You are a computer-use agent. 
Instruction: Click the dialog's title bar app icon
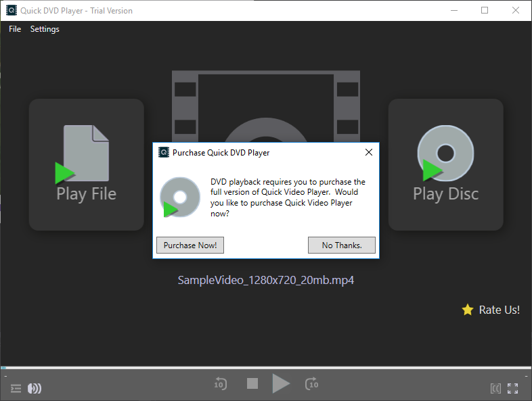pyautogui.click(x=164, y=153)
